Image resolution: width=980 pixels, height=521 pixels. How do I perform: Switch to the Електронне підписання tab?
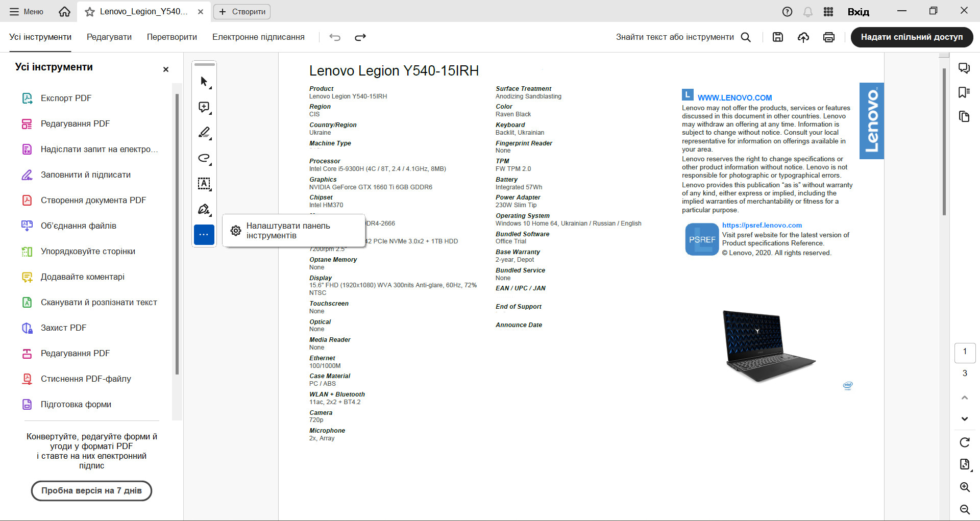click(x=258, y=37)
